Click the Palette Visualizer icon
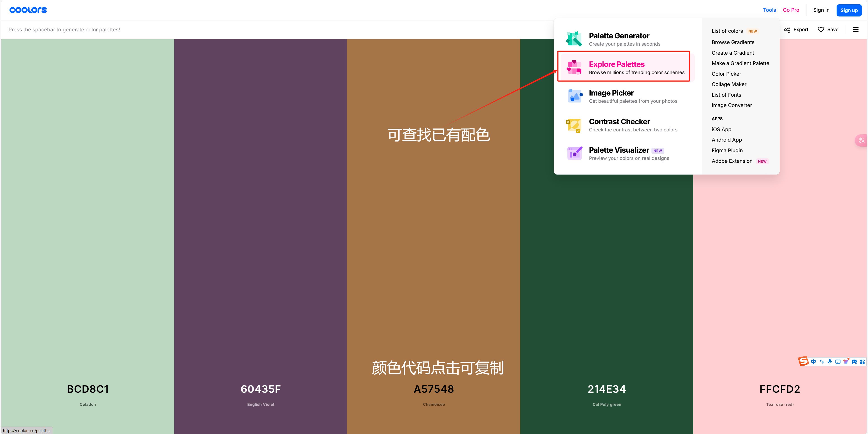 point(575,153)
